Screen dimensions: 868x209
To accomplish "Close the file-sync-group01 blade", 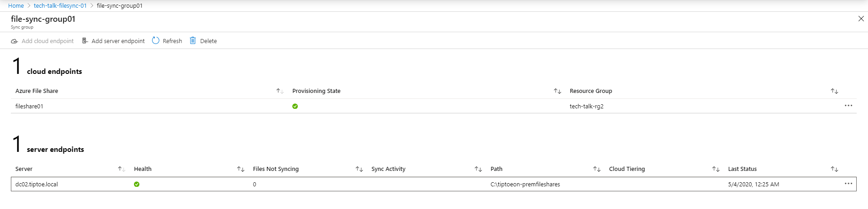I will tap(861, 19).
